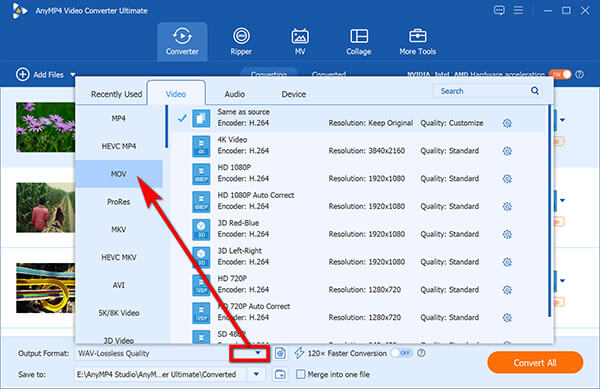The height and width of the screenshot is (389, 600).
Task: Switch to the Device tab
Action: coord(293,94)
